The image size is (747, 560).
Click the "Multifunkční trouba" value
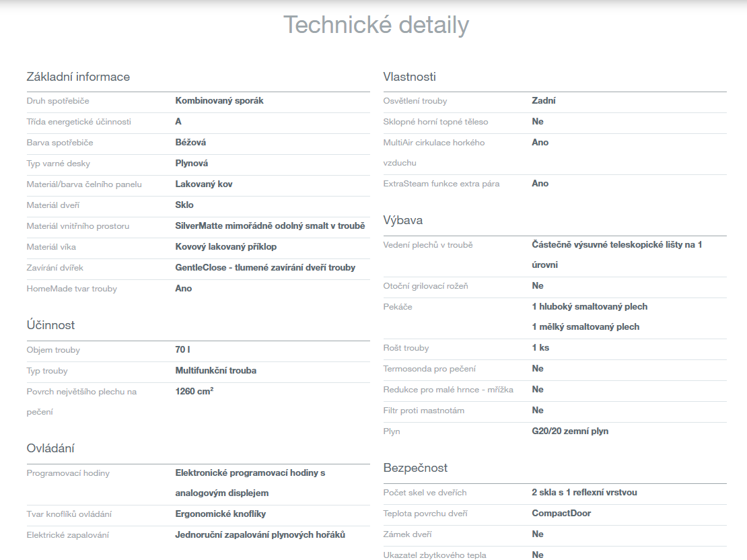[215, 371]
